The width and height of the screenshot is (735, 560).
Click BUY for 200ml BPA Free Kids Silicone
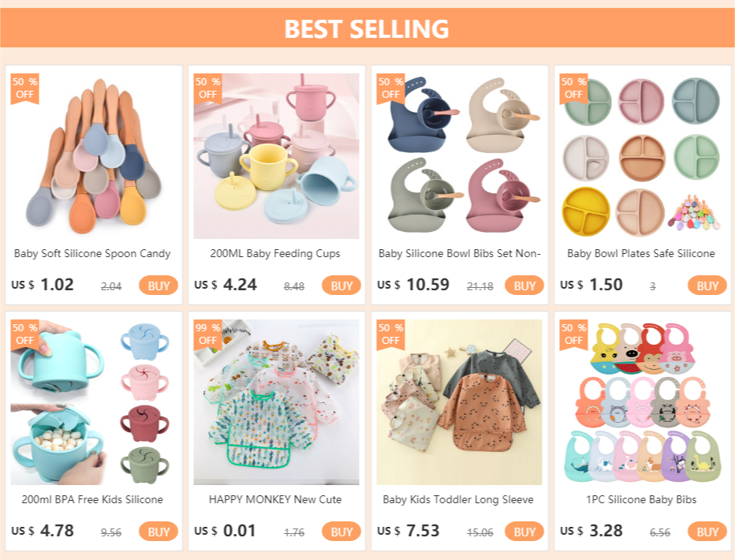click(x=159, y=532)
